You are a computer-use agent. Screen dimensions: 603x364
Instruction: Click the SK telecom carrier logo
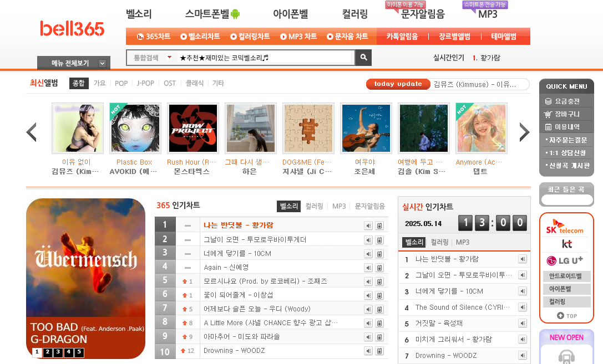[x=565, y=227]
